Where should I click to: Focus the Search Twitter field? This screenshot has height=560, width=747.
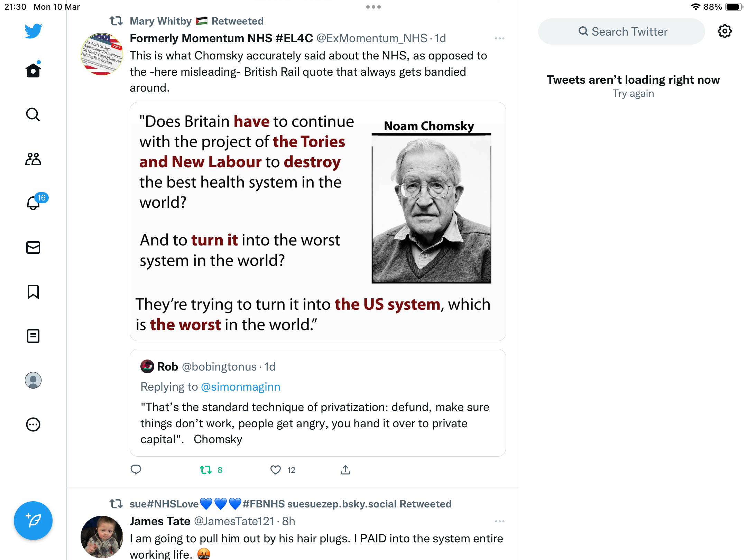621,31
